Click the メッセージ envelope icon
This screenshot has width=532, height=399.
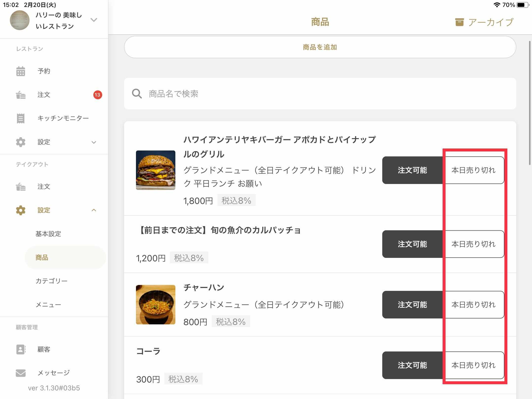pos(21,373)
